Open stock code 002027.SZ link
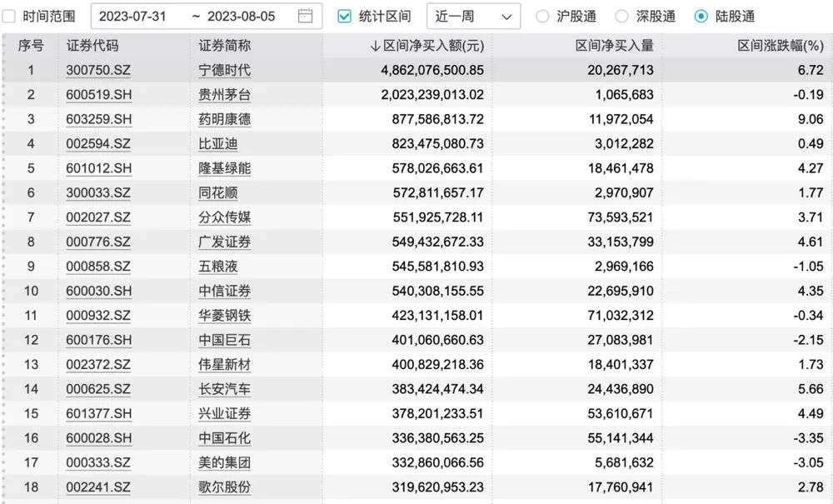The image size is (833, 504). (x=98, y=217)
